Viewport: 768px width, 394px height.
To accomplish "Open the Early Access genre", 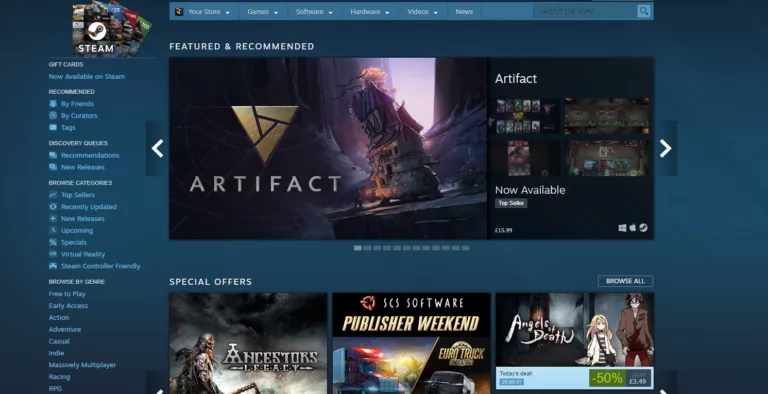I will tap(68, 305).
